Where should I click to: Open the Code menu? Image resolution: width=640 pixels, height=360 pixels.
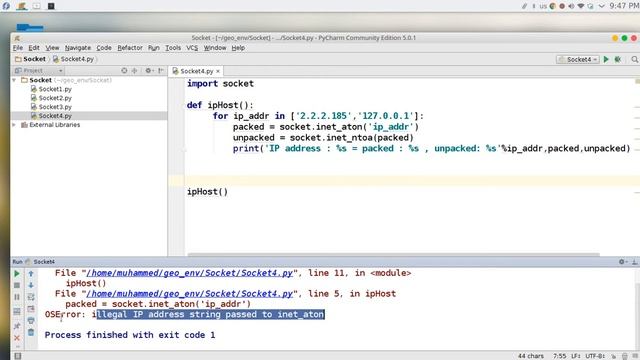coord(104,48)
